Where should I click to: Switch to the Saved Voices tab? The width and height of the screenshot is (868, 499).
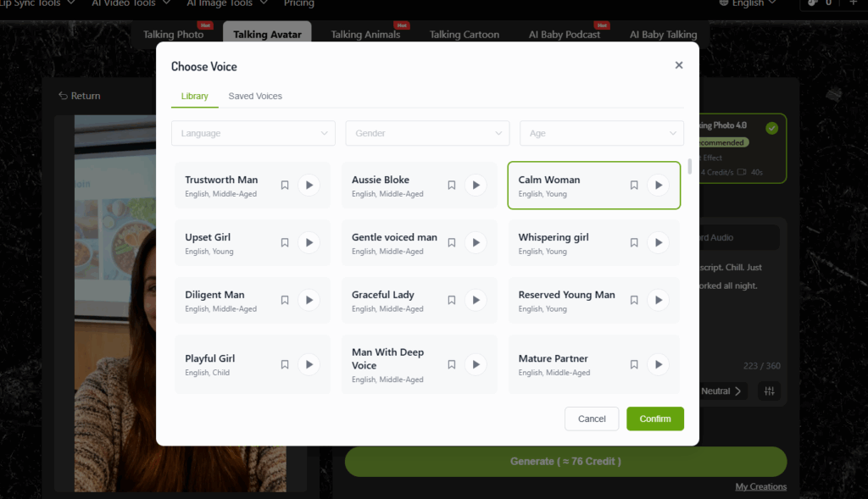click(x=255, y=96)
